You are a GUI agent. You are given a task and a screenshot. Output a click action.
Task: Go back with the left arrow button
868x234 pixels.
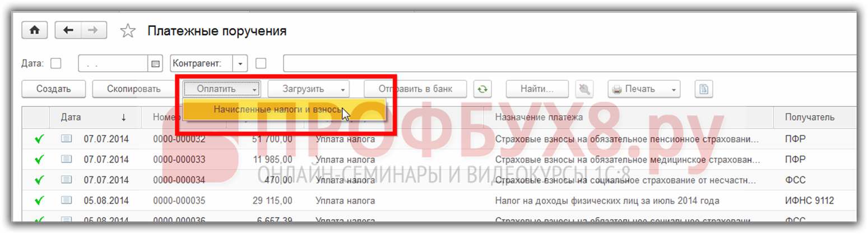tap(68, 30)
